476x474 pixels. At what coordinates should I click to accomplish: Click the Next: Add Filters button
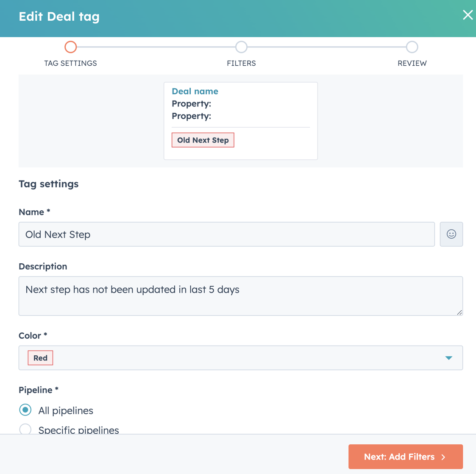click(405, 457)
